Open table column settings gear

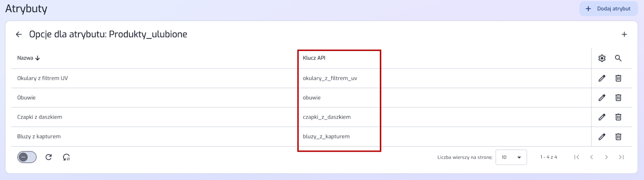pyautogui.click(x=602, y=58)
